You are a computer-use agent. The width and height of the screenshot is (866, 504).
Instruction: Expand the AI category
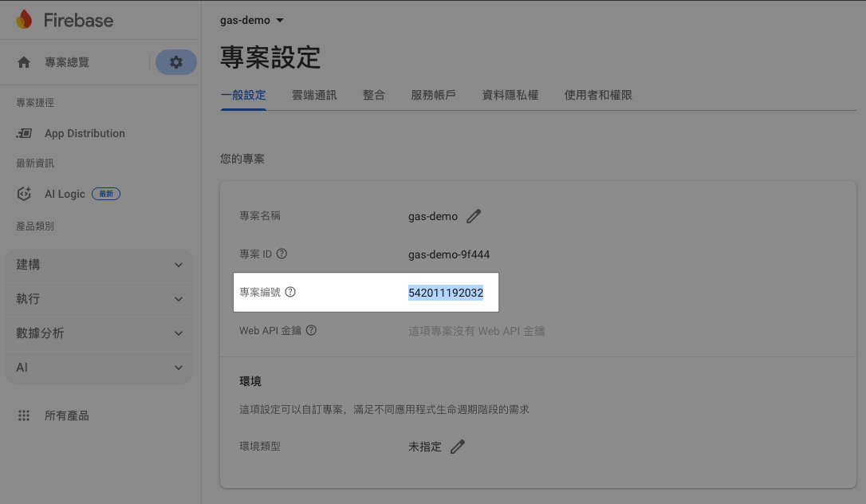tap(99, 367)
